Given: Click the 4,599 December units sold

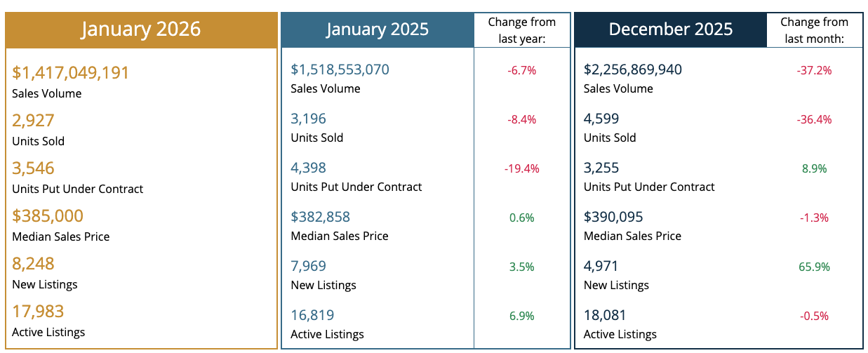Looking at the screenshot, I should [601, 119].
